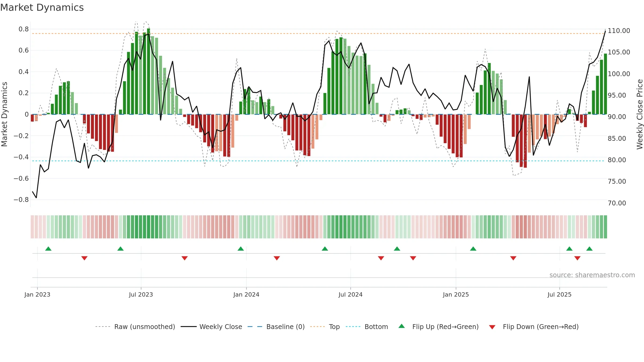Viewport: 644px width, 362px height.
Task: Click the Flip Down marker between Jan and Jul 2023
Action: pos(85,258)
